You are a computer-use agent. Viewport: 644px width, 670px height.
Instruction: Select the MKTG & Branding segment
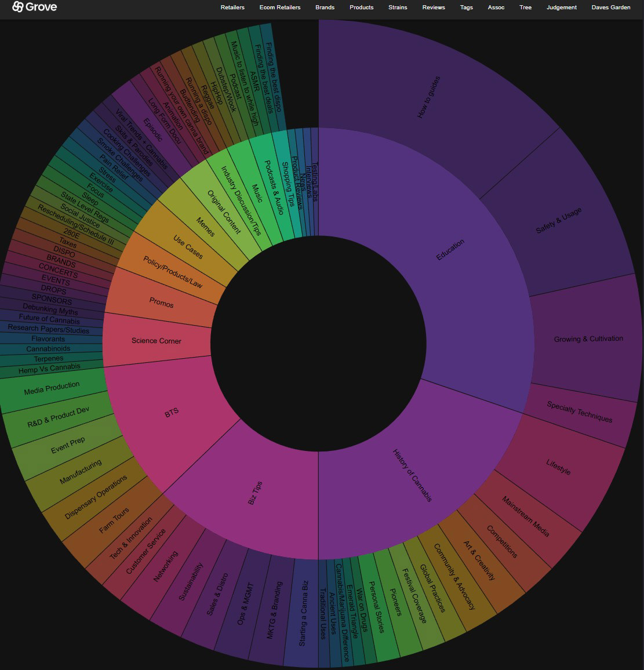pos(274,610)
